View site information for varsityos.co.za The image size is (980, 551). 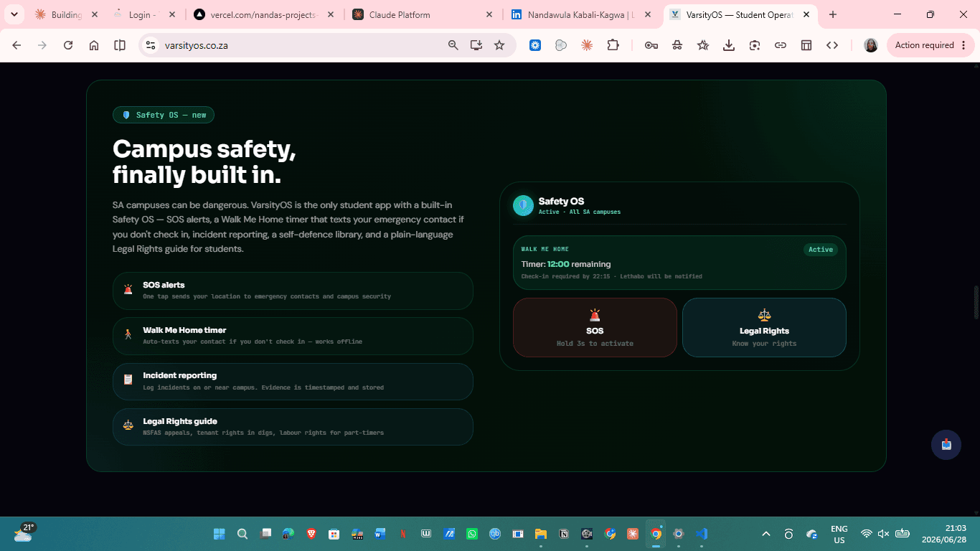[x=150, y=45]
